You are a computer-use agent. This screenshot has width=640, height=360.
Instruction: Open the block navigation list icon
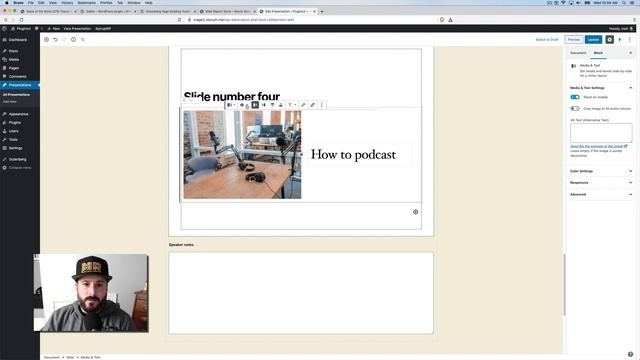coord(82,40)
